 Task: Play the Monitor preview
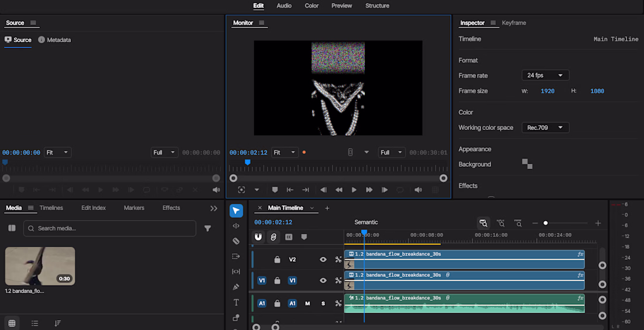point(354,190)
